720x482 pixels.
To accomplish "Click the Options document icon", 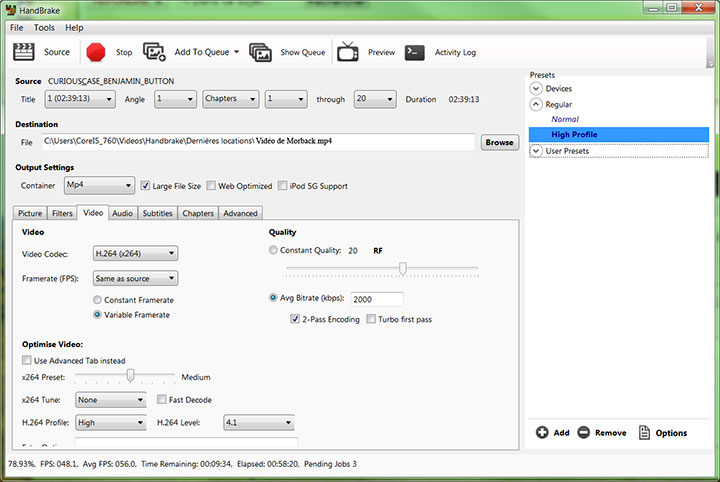I will click(644, 432).
